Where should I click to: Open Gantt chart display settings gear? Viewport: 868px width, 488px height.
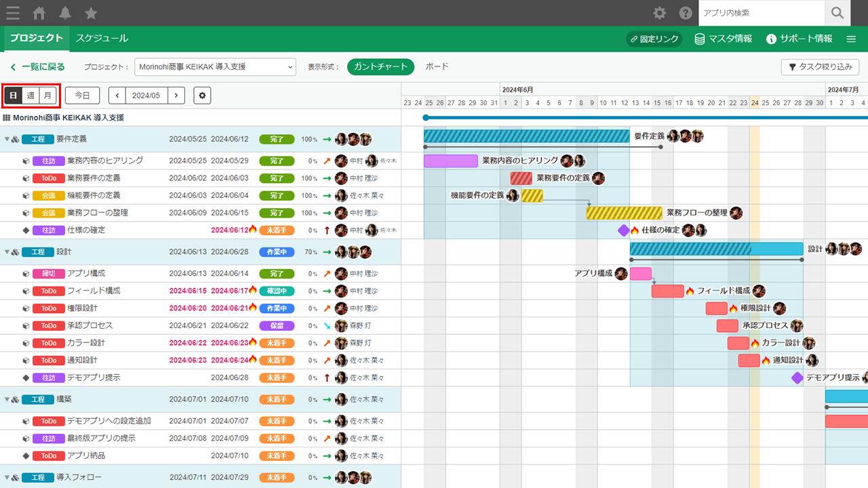202,96
